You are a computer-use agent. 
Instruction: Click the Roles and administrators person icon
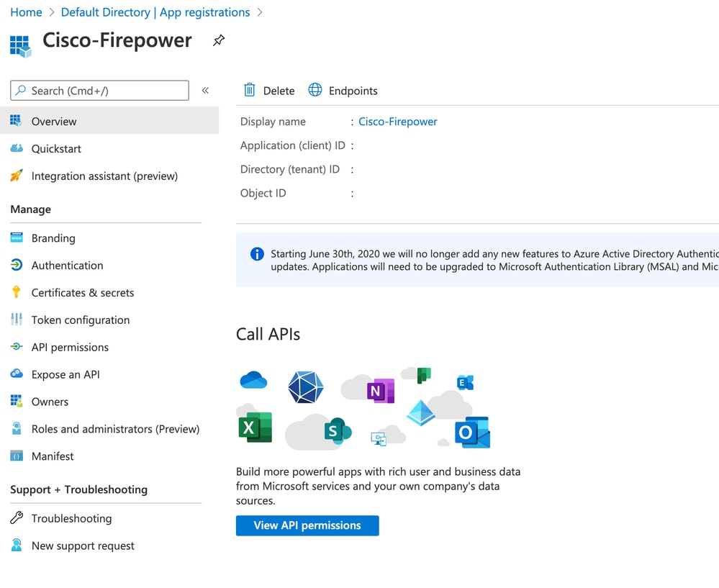click(x=17, y=428)
